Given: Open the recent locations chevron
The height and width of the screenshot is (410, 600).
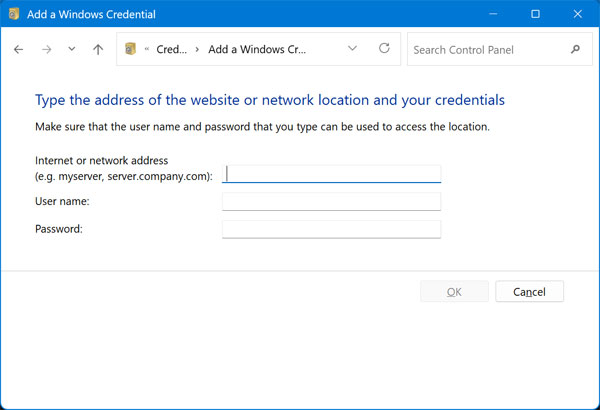Looking at the screenshot, I should pyautogui.click(x=72, y=49).
